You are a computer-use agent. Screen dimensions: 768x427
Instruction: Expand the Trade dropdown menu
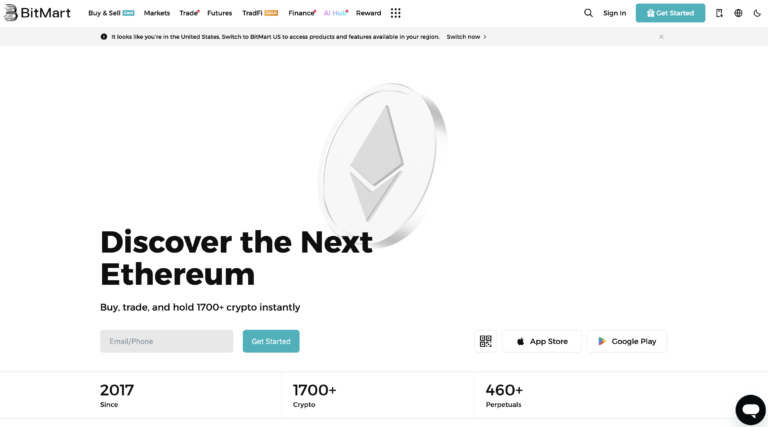tap(189, 13)
